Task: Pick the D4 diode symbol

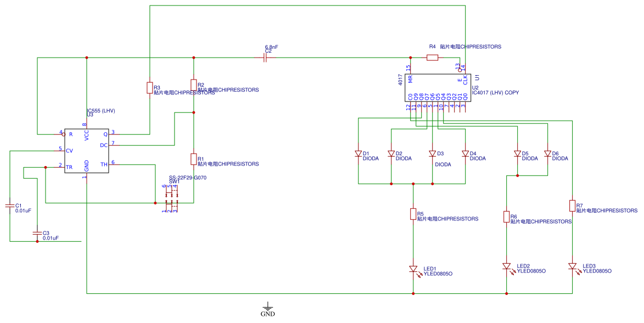Action: (x=466, y=154)
